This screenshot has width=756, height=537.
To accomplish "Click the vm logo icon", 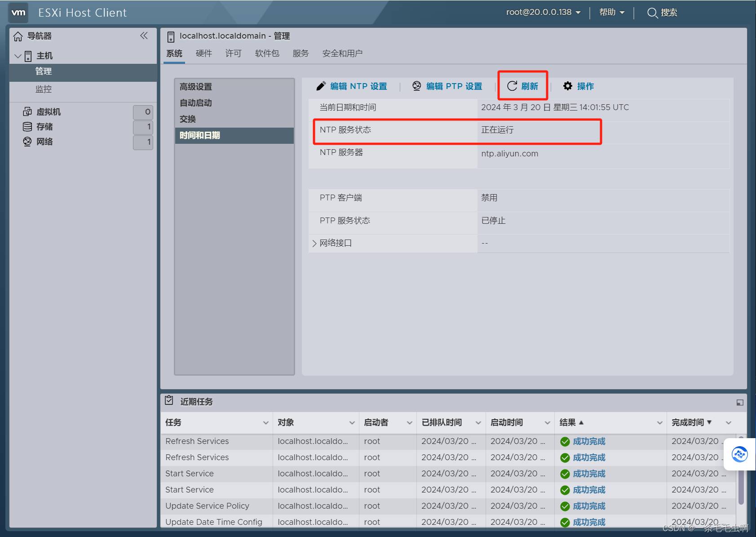I will (18, 13).
